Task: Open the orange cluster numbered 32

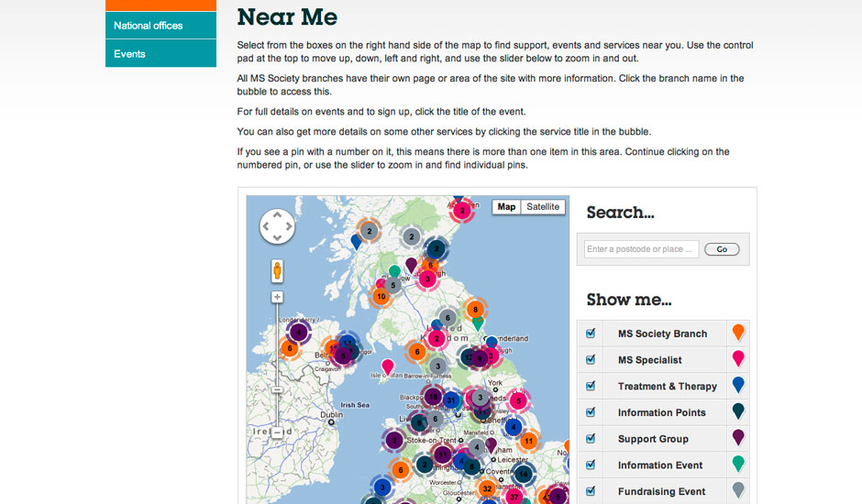Action: [x=487, y=488]
